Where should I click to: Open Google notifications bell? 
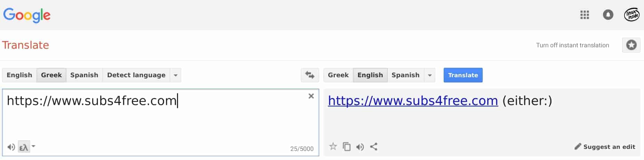608,15
